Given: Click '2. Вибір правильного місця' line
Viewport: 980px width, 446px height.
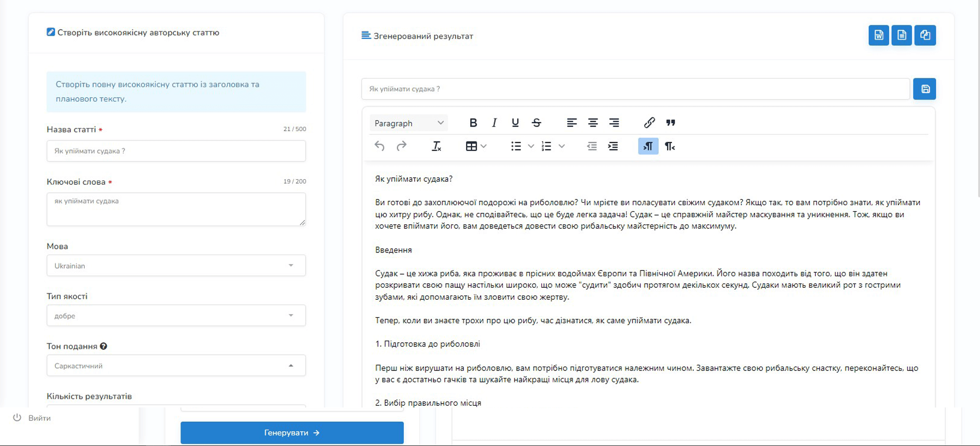Looking at the screenshot, I should coord(428,403).
